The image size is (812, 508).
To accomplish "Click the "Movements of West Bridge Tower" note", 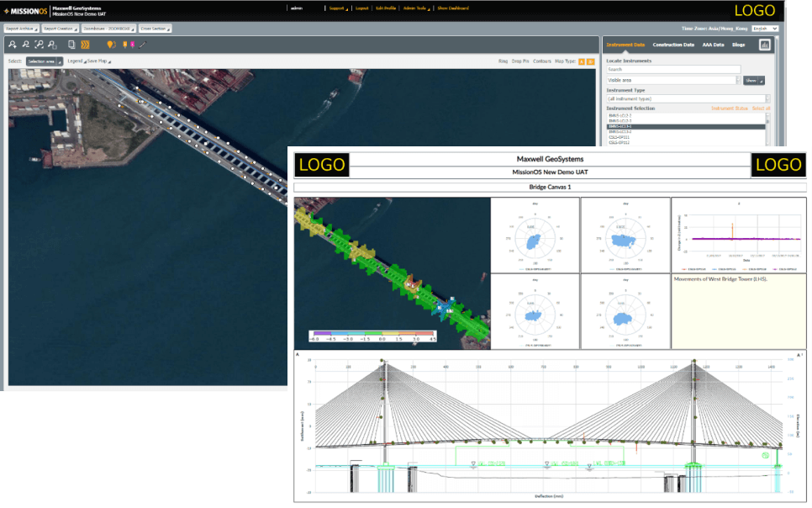I will point(720,279).
